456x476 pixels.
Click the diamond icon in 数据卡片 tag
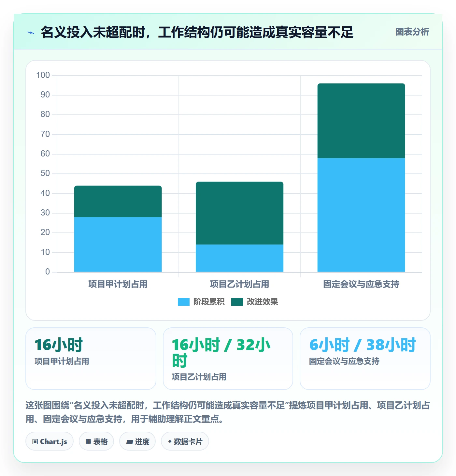tap(170, 441)
